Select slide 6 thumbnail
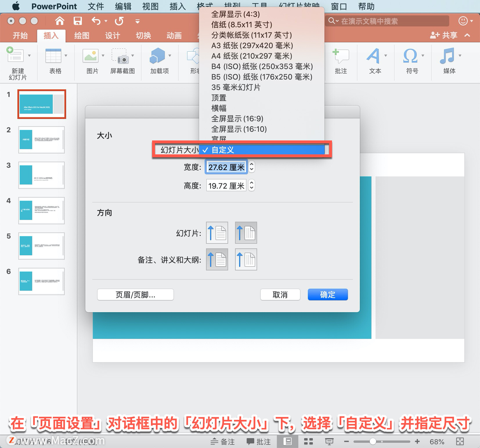The image size is (480, 448). click(41, 281)
